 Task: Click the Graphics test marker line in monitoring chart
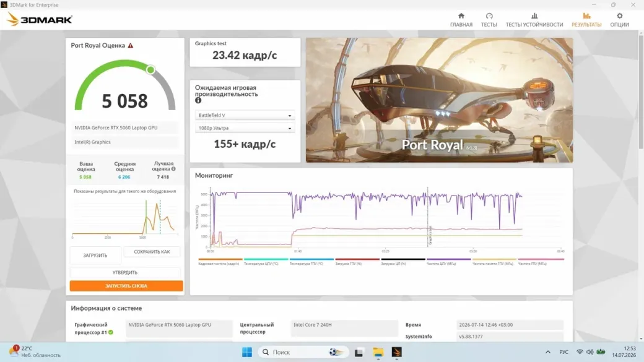click(427, 218)
